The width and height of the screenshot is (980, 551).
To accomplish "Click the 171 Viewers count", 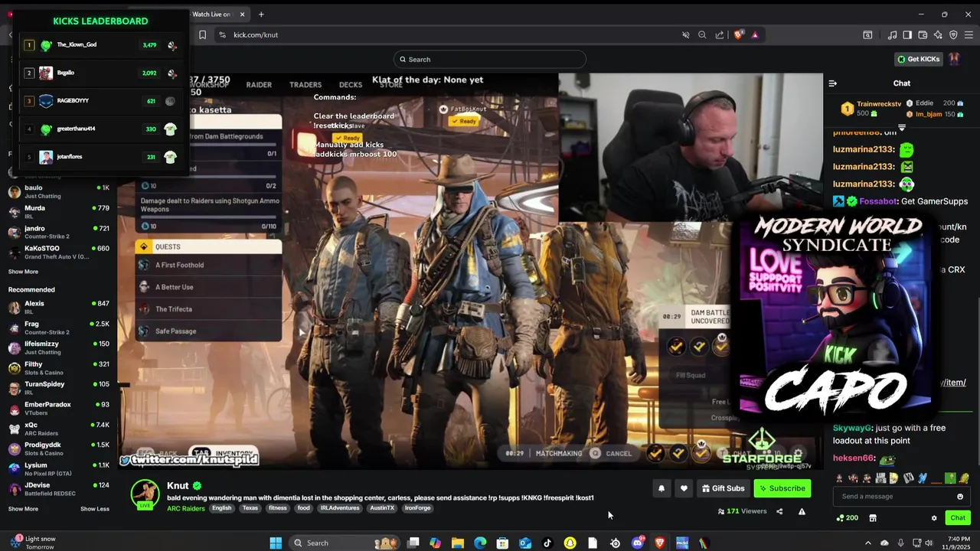I will point(742,511).
